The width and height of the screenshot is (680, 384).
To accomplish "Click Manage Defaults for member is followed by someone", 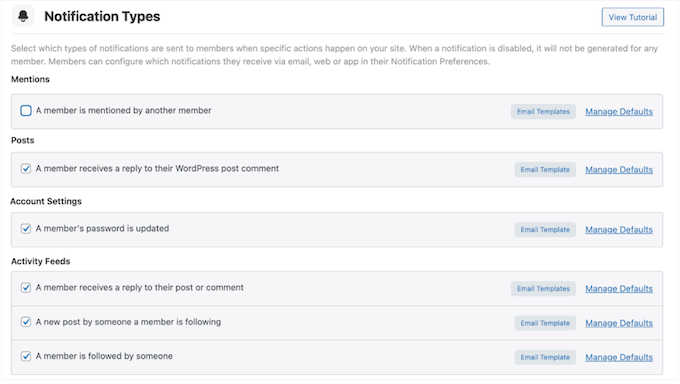I will click(x=619, y=357).
